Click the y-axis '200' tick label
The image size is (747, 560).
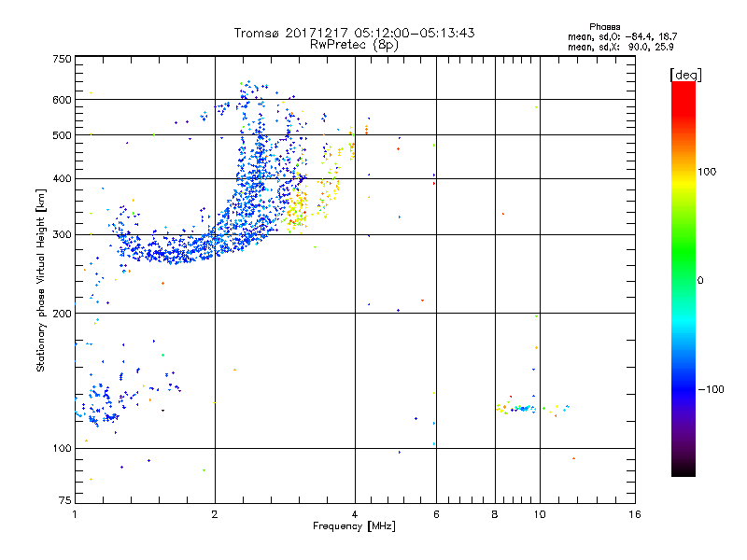62,314
